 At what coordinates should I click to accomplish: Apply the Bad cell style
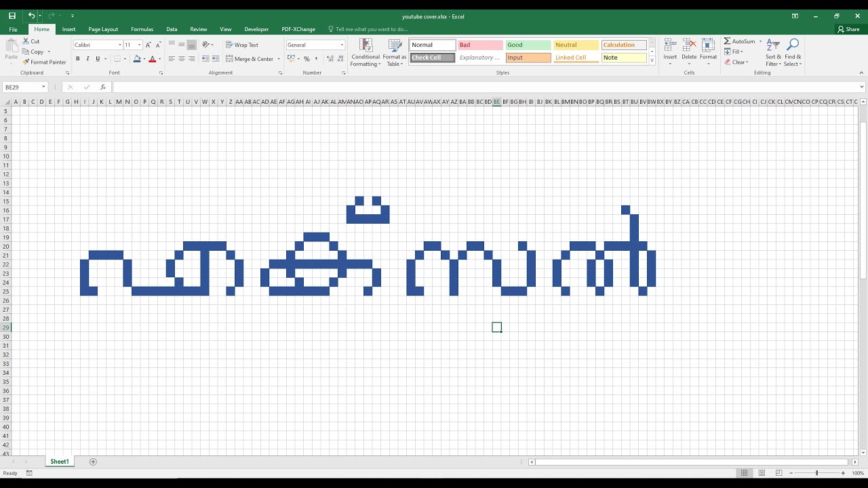click(480, 45)
